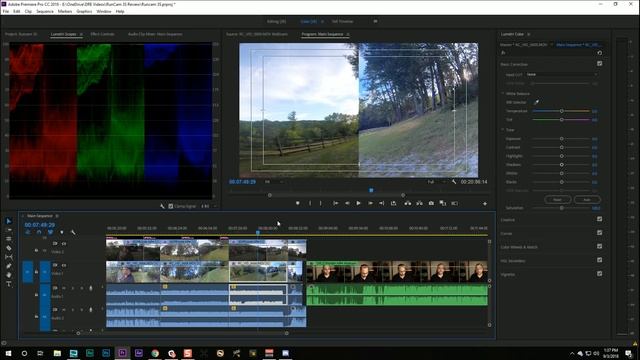Open the Input LUT dropdown
This screenshot has height=360, width=640.
coord(562,75)
